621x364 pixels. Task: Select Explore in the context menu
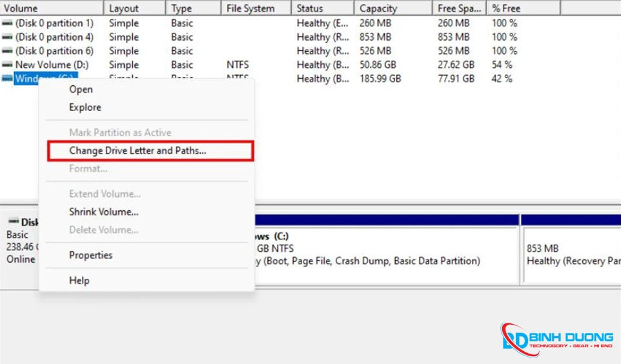85,108
